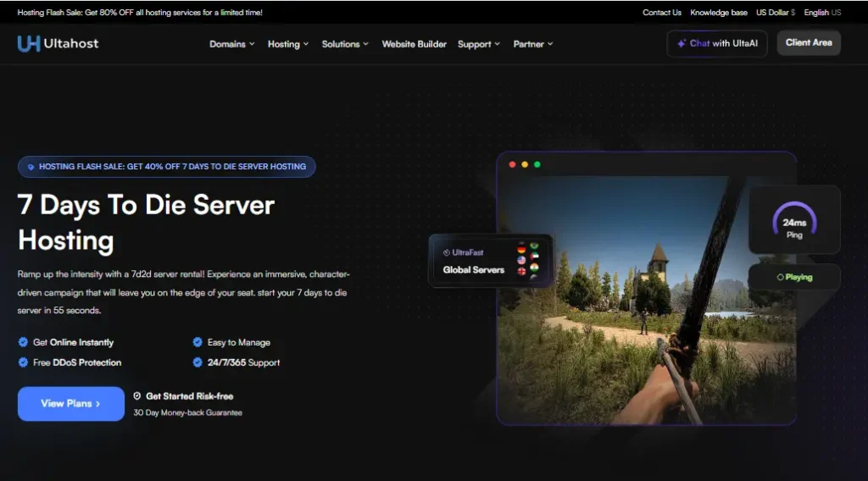Click the Playing status indicator
Screen dimensions: 868x481
pyautogui.click(x=794, y=277)
